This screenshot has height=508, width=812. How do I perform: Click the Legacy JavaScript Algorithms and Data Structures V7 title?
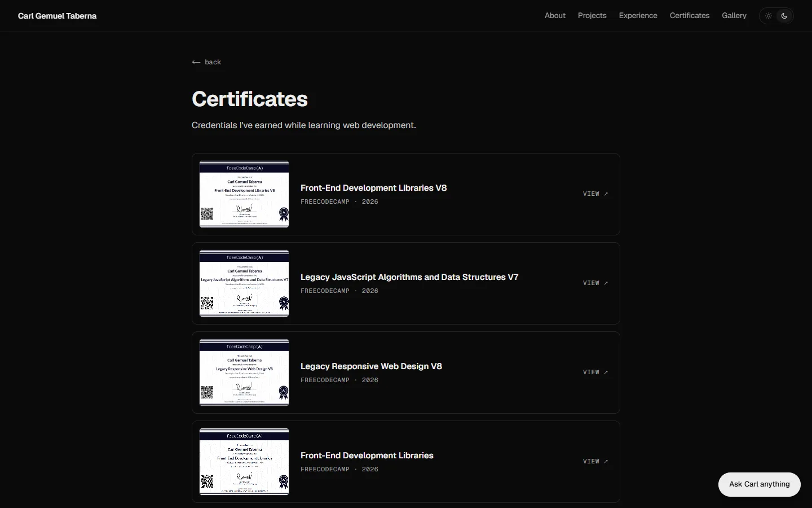(x=409, y=277)
